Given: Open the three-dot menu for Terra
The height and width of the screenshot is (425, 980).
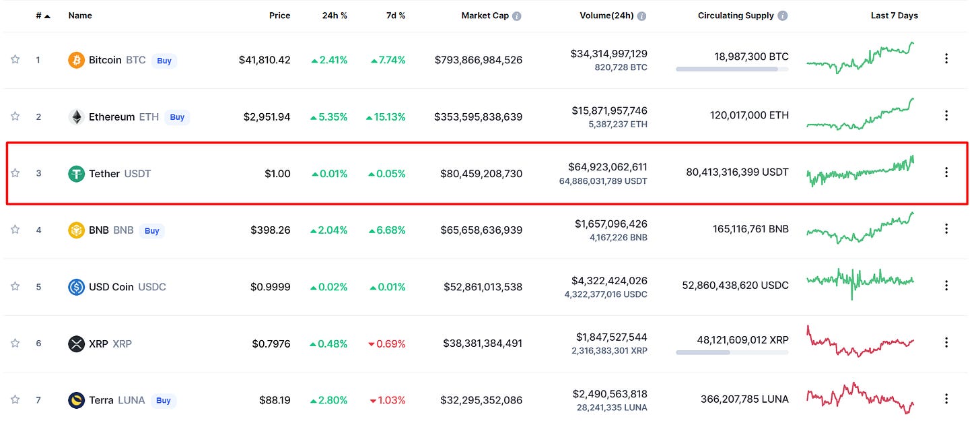Looking at the screenshot, I should click(x=946, y=399).
